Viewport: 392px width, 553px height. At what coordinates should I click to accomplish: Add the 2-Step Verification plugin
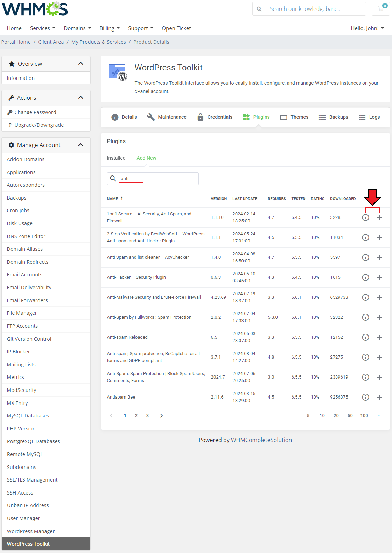click(x=379, y=237)
